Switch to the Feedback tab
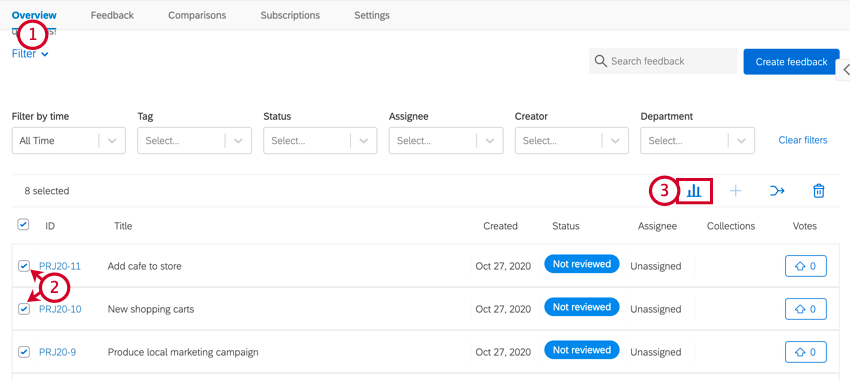 click(x=112, y=15)
